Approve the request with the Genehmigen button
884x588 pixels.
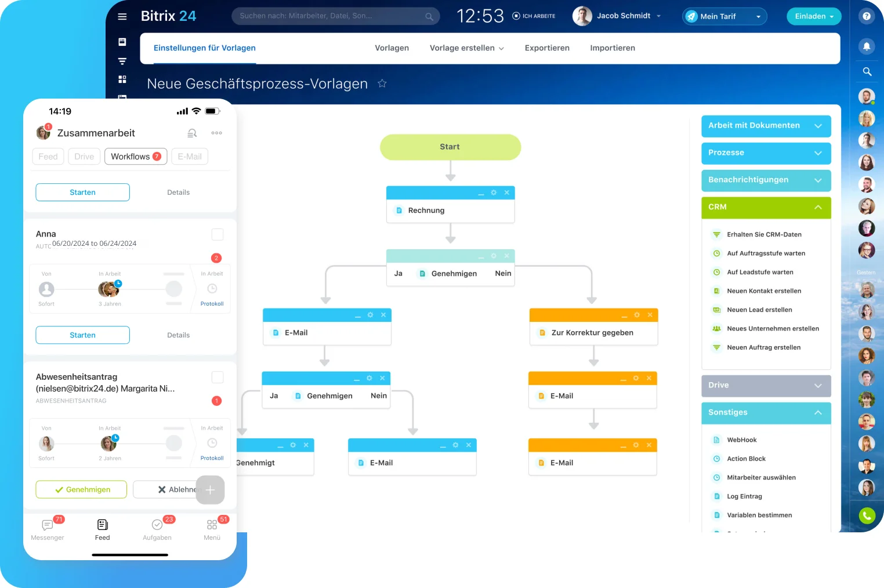pyautogui.click(x=81, y=489)
